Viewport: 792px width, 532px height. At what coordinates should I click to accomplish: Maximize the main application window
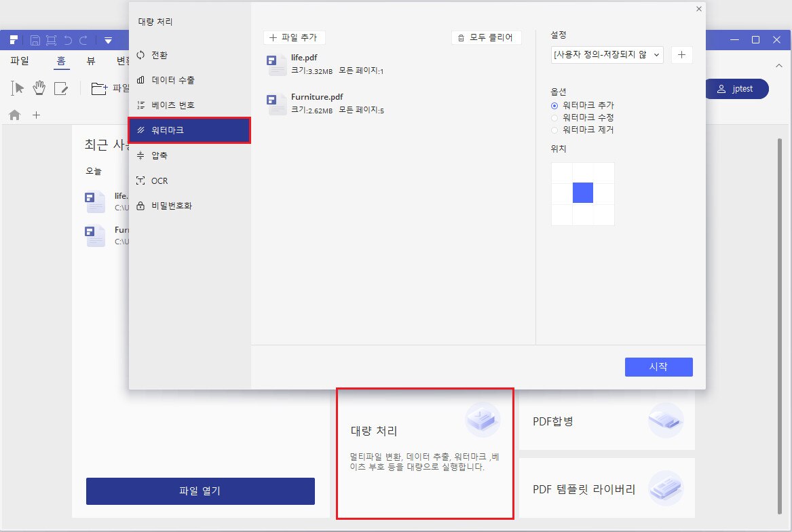click(755, 40)
